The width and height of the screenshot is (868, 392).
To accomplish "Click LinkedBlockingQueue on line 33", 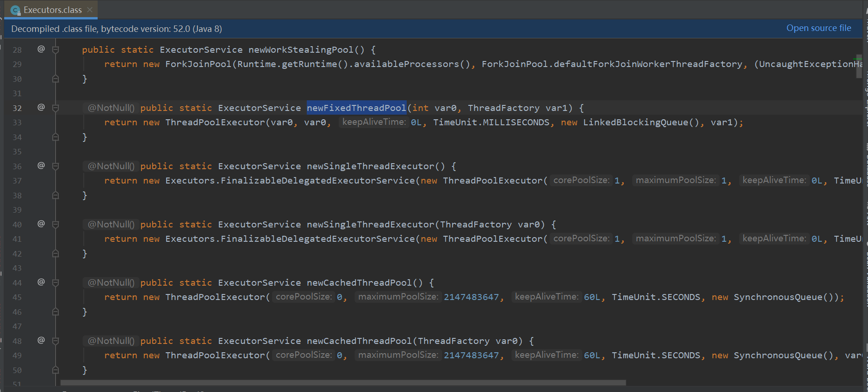I will 636,122.
